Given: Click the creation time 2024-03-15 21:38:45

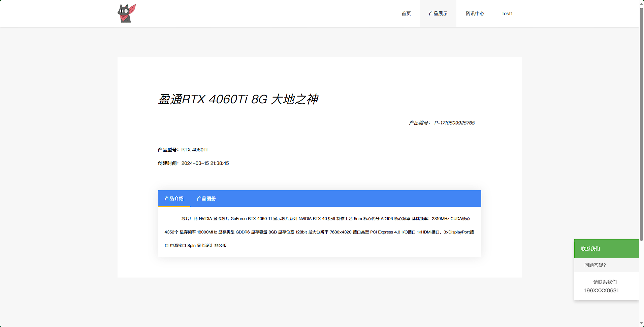Looking at the screenshot, I should coord(205,163).
